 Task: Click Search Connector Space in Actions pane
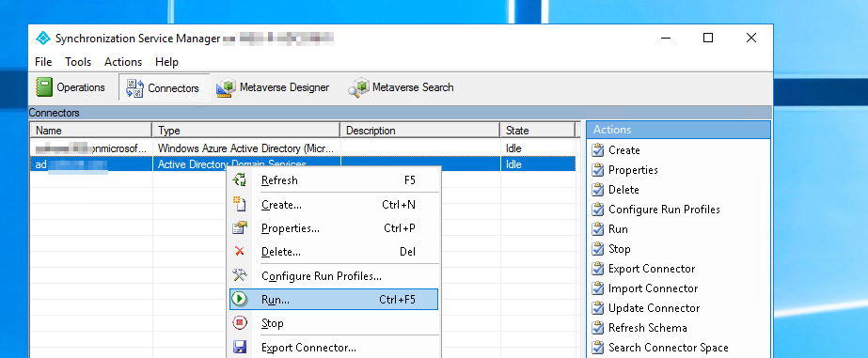coord(668,348)
